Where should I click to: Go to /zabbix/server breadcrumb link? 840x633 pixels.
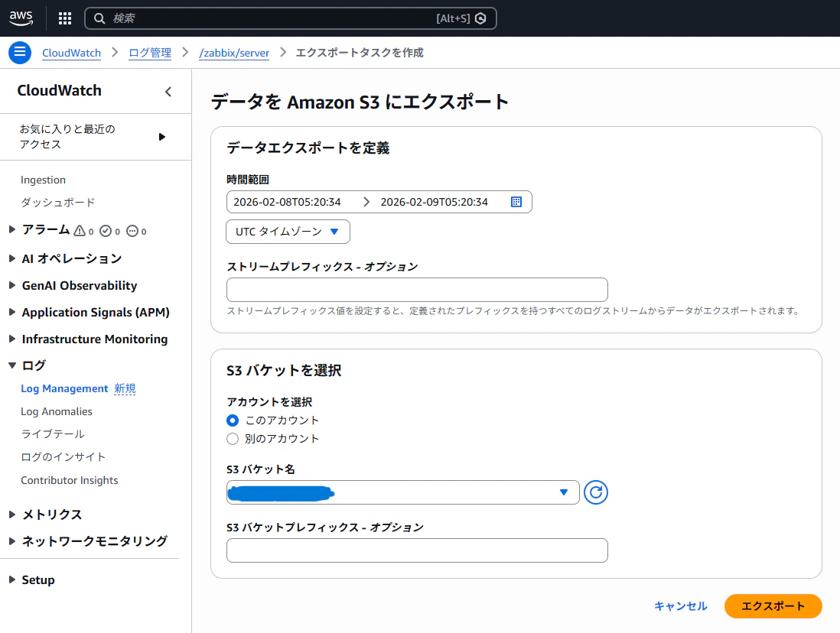point(234,53)
